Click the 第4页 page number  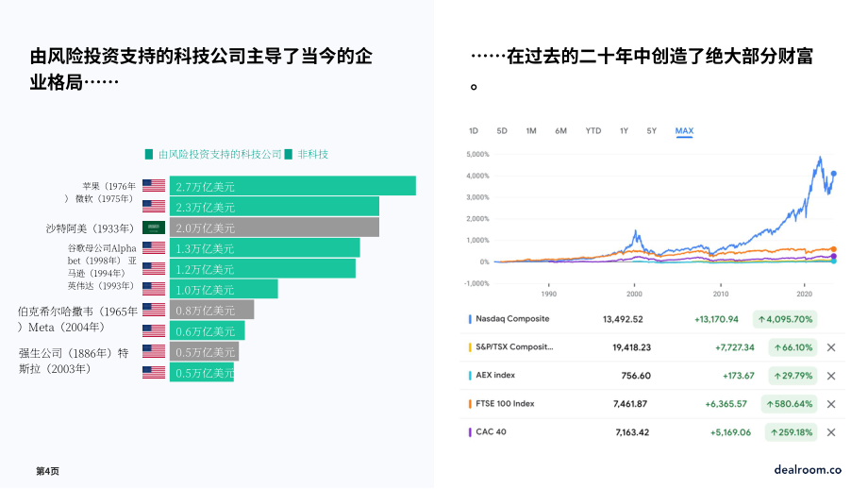[47, 471]
